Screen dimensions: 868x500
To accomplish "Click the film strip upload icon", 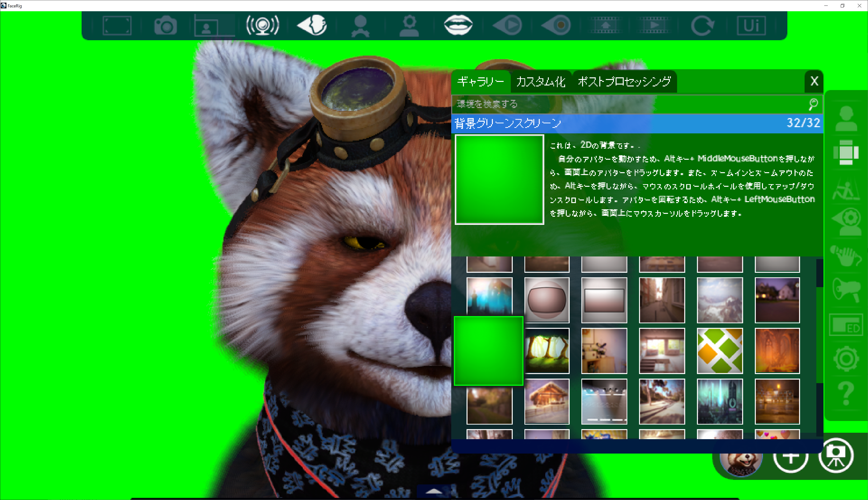I will [605, 25].
